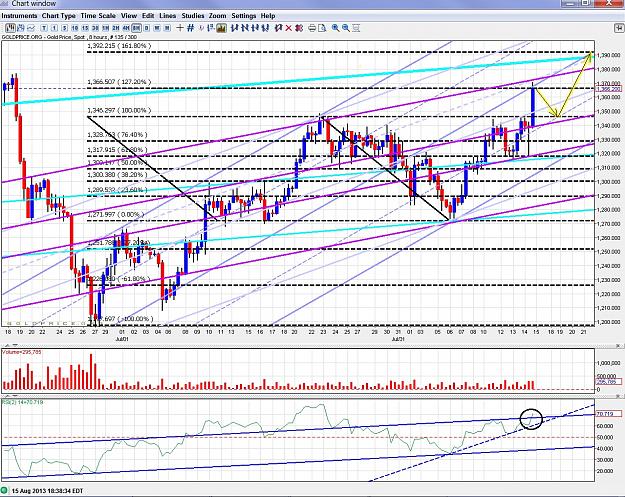
Task: Click the 1,271.997 (0.00%) Fibonacci label
Action: coord(116,215)
